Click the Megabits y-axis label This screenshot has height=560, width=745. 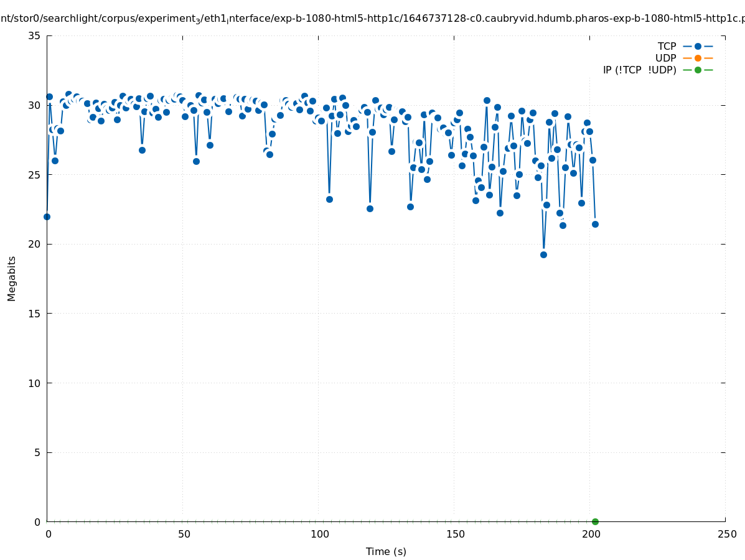pyautogui.click(x=12, y=278)
